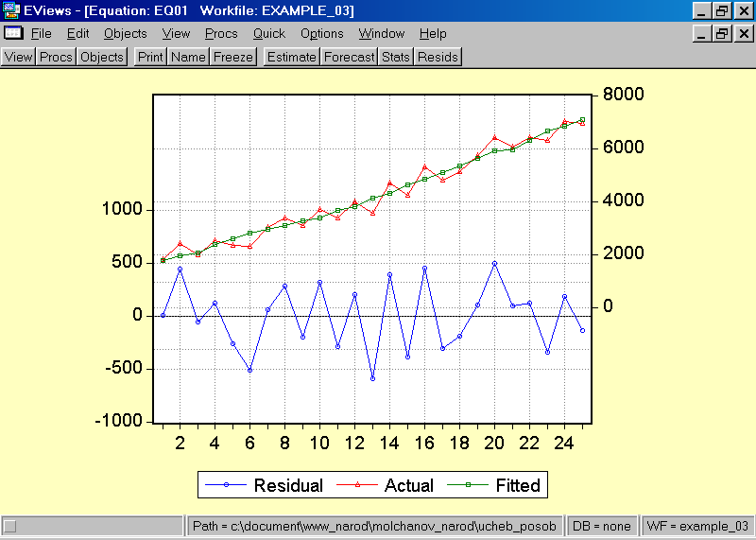Click the View button on equation toolbar

[x=18, y=57]
